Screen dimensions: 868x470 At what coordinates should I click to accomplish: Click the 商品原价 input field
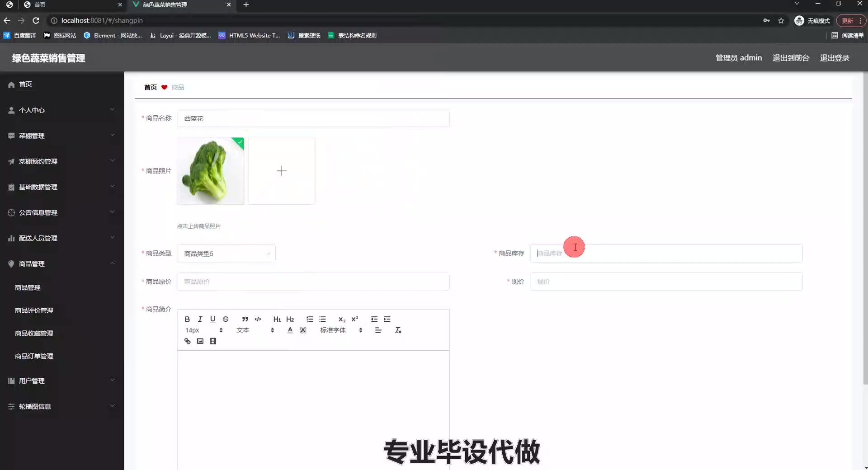[x=313, y=282]
